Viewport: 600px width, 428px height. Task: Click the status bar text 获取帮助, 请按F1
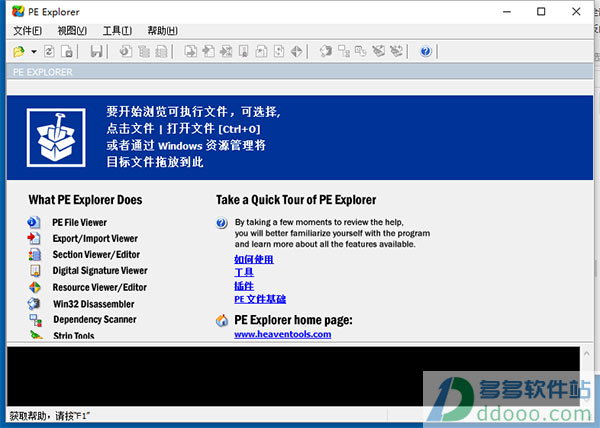[50, 416]
